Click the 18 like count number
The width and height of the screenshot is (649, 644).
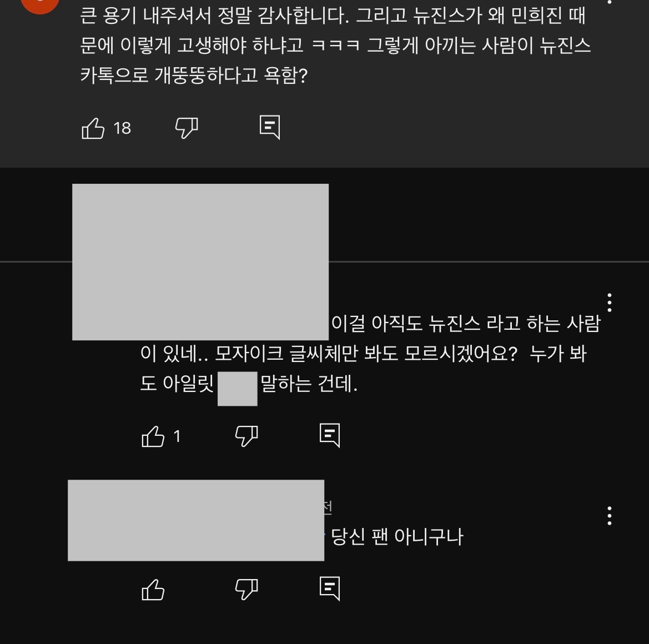(122, 128)
